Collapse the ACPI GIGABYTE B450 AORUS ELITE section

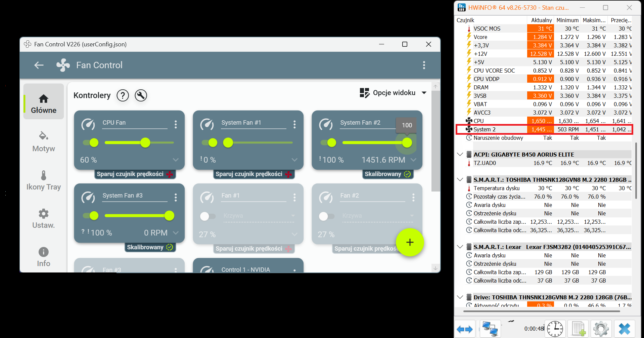(x=460, y=155)
